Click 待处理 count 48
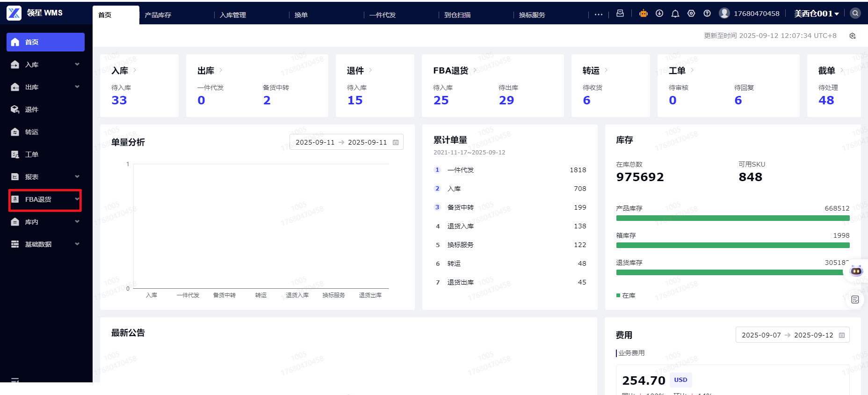This screenshot has height=395, width=868. pos(826,100)
